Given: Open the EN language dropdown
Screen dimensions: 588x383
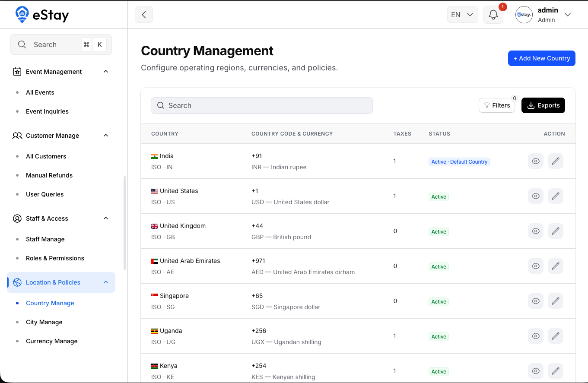Looking at the screenshot, I should pos(462,15).
